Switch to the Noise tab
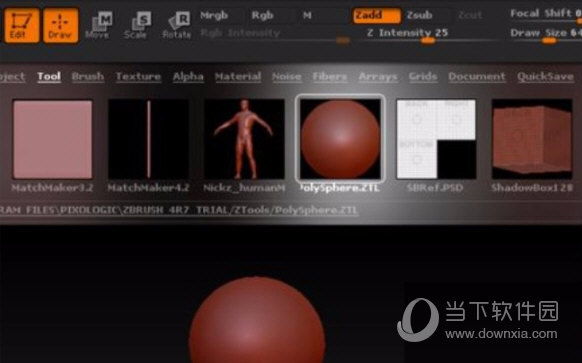582x363 pixels. 287,76
